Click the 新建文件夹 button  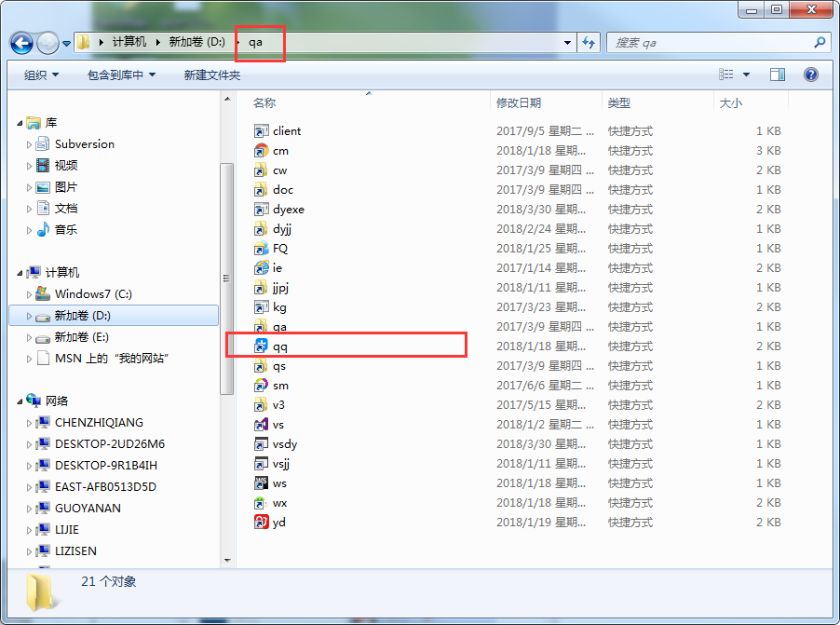point(212,75)
